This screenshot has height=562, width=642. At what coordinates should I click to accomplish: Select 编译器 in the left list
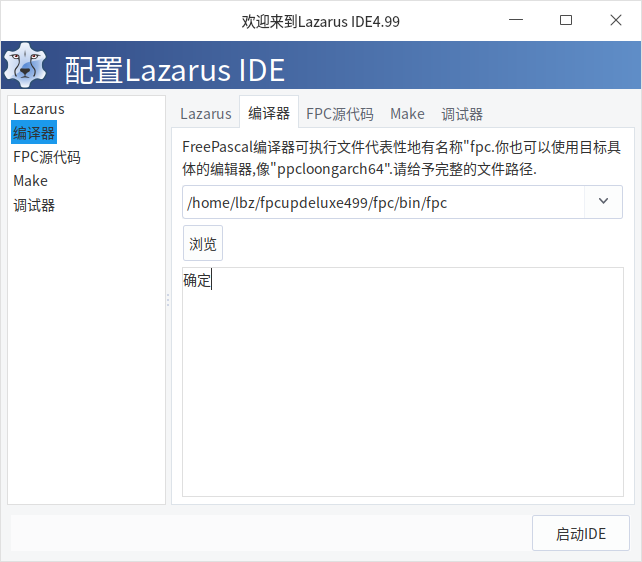click(34, 133)
